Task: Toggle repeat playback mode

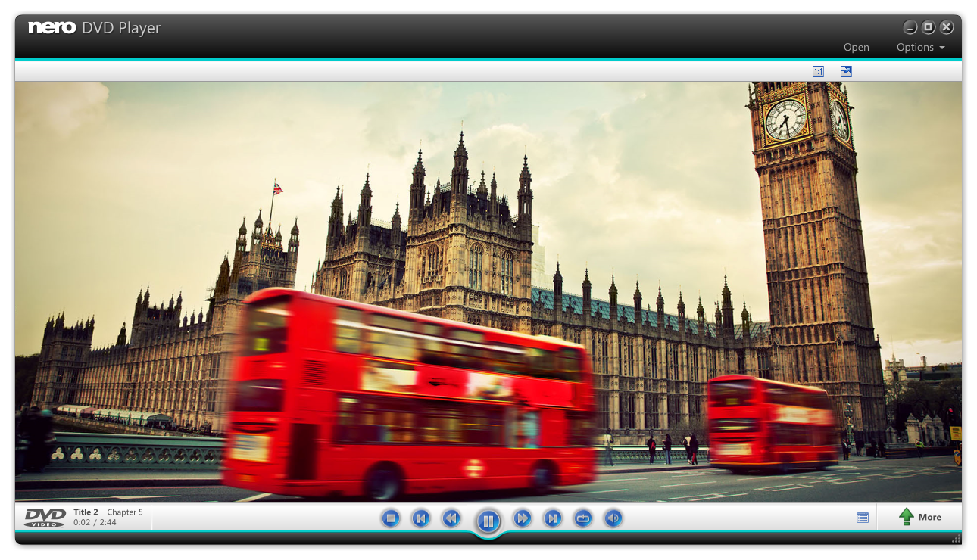Action: pyautogui.click(x=582, y=519)
